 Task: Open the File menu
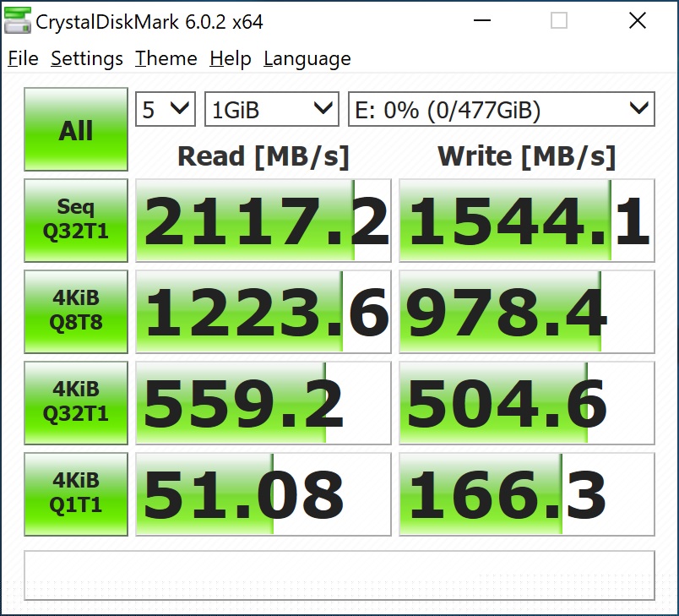23,58
